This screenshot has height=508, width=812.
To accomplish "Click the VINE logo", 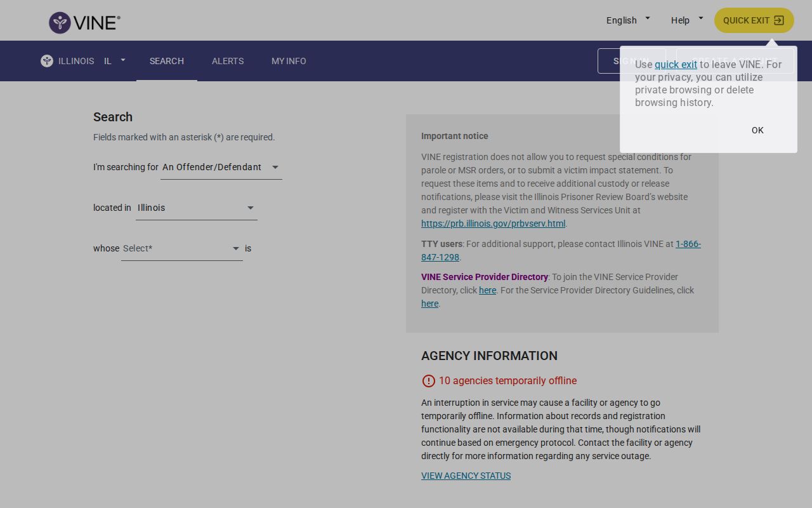I will coord(84,23).
